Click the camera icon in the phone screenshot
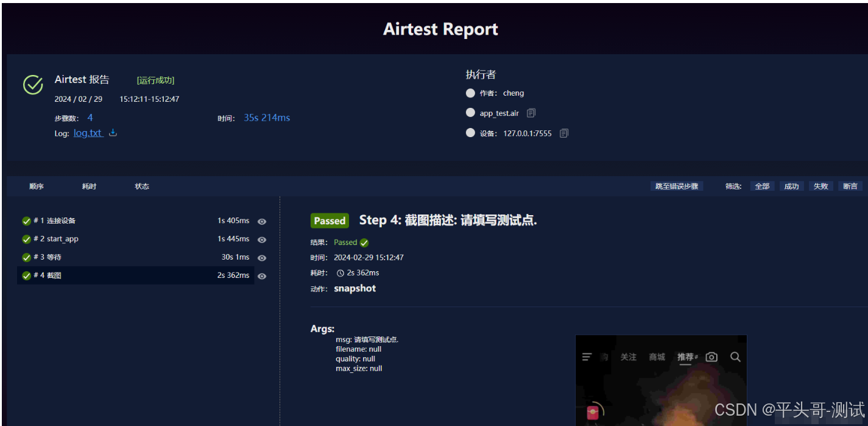Image resolution: width=868 pixels, height=426 pixels. click(x=711, y=357)
